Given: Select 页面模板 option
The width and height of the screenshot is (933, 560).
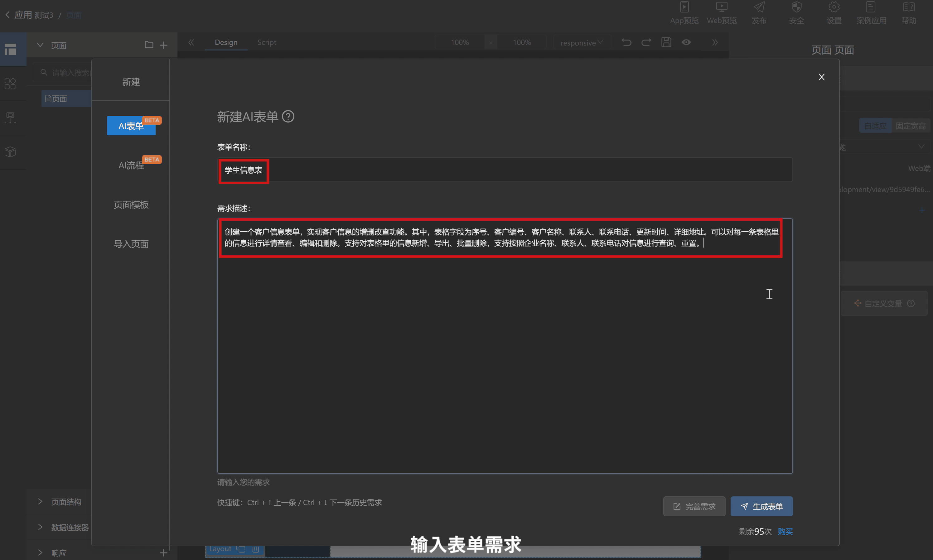Looking at the screenshot, I should pyautogui.click(x=131, y=205).
